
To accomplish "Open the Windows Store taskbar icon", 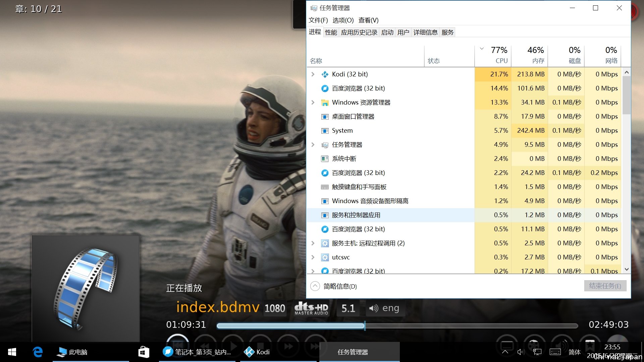I will tap(144, 352).
